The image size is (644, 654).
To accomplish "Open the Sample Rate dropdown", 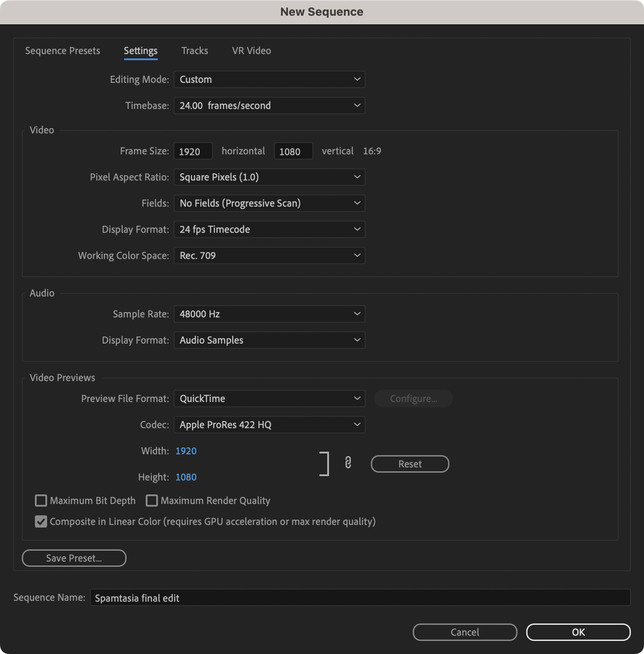I will click(x=270, y=314).
